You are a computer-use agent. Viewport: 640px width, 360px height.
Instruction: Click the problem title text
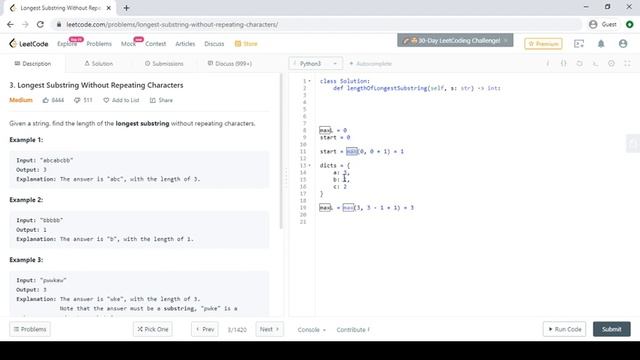click(96, 85)
